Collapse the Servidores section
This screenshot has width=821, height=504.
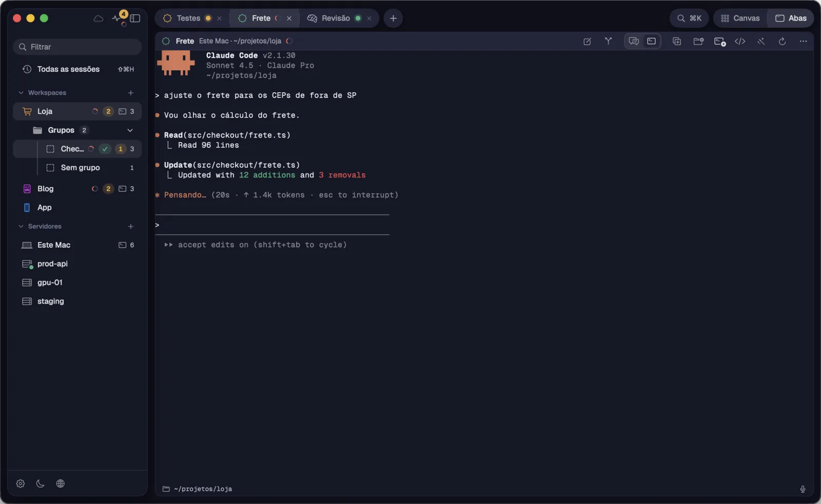pos(21,226)
